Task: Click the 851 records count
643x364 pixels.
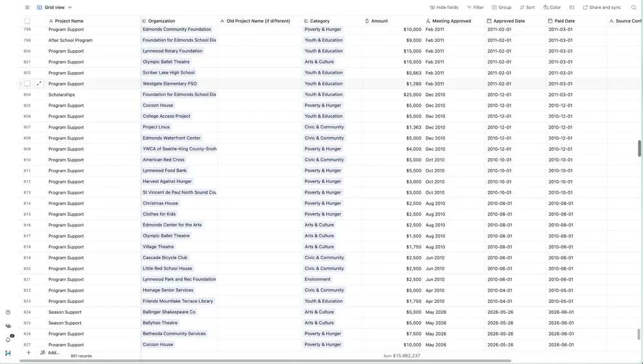Action: tap(81, 356)
